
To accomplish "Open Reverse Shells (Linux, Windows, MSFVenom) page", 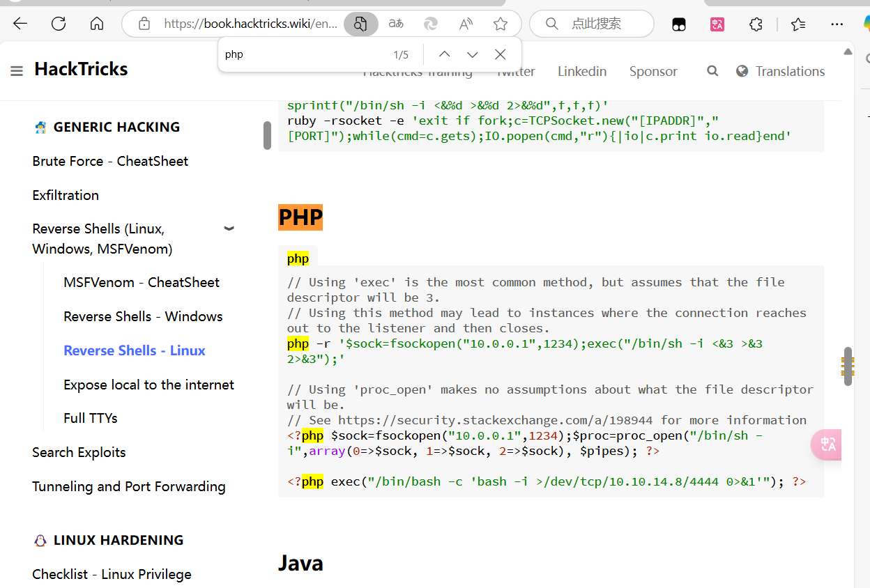I will [x=102, y=239].
